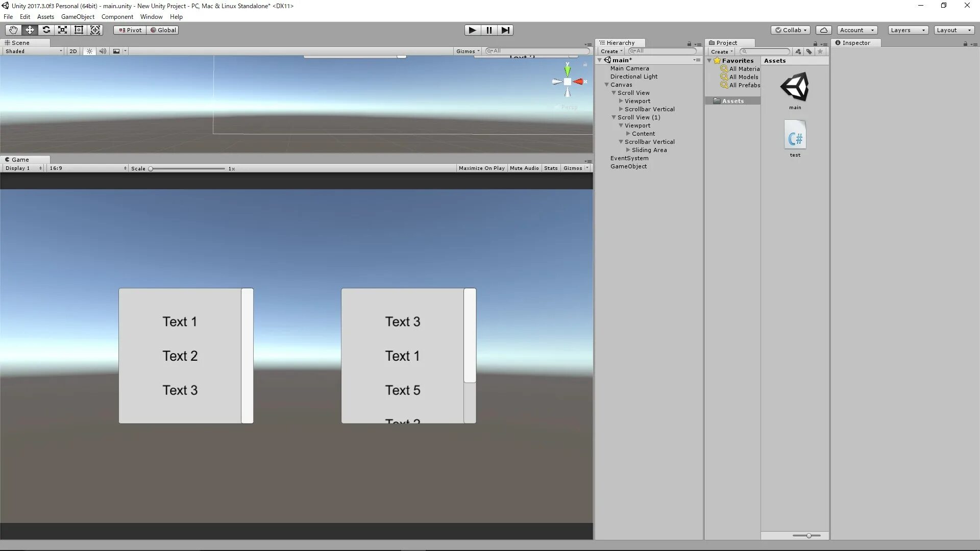Open the cloud services icon
The image size is (980, 551).
click(x=823, y=30)
